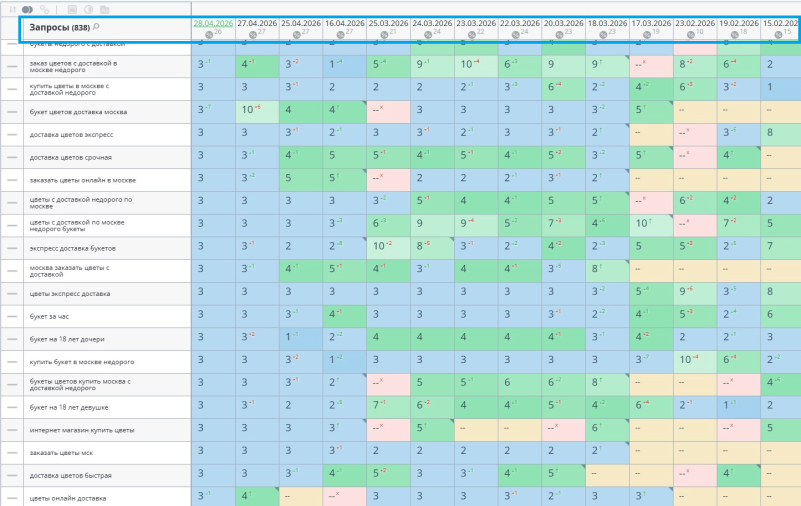Viewport: 801px width, 506px height.
Task: Select query 'доставка цветов срочная'
Action: tap(70, 157)
